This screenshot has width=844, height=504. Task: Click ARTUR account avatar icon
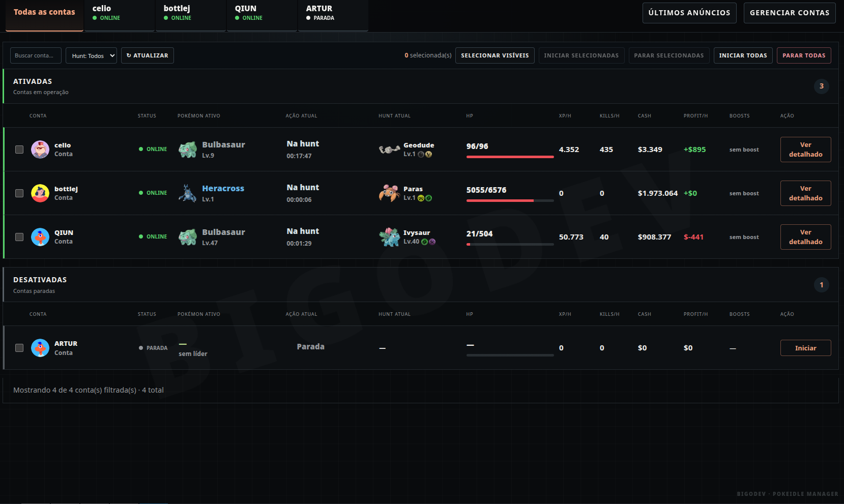point(40,348)
